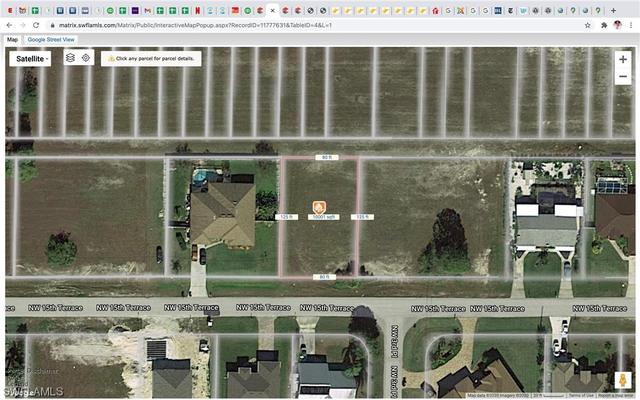Image resolution: width=640 pixels, height=400 pixels.
Task: Reload the page
Action: (37, 24)
